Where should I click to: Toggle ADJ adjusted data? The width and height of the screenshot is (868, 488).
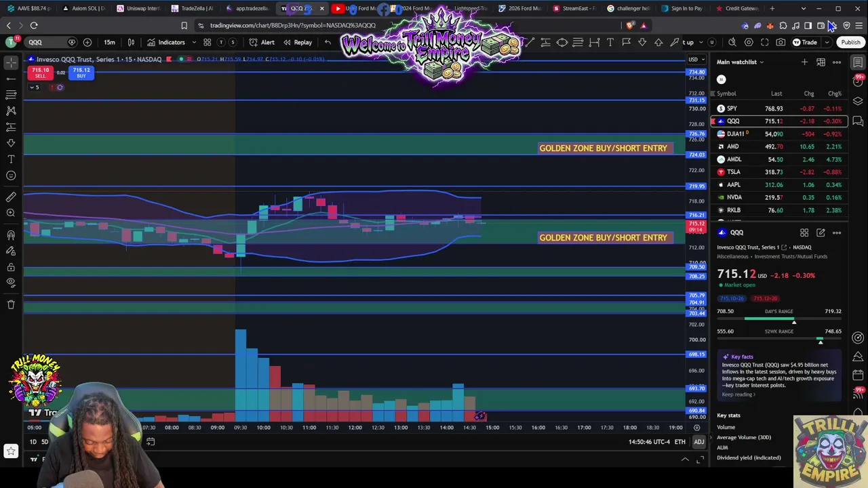(x=698, y=442)
